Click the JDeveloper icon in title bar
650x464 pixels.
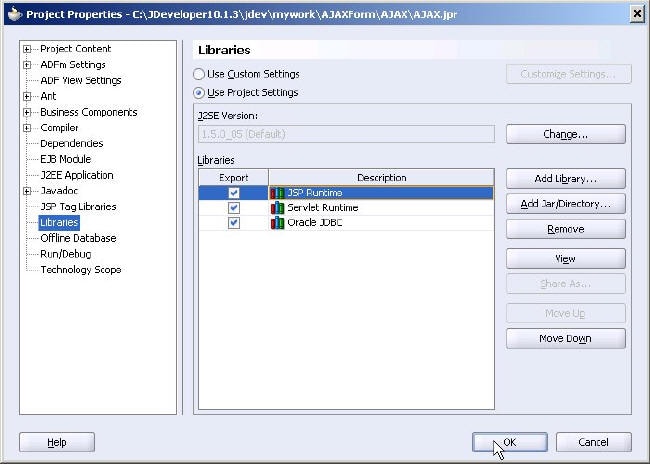click(x=15, y=14)
